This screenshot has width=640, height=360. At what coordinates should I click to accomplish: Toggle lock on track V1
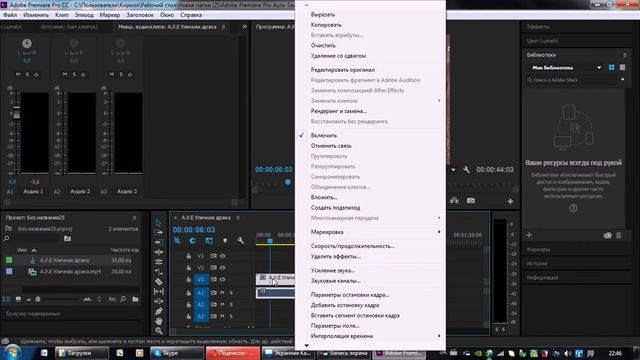[189, 280]
